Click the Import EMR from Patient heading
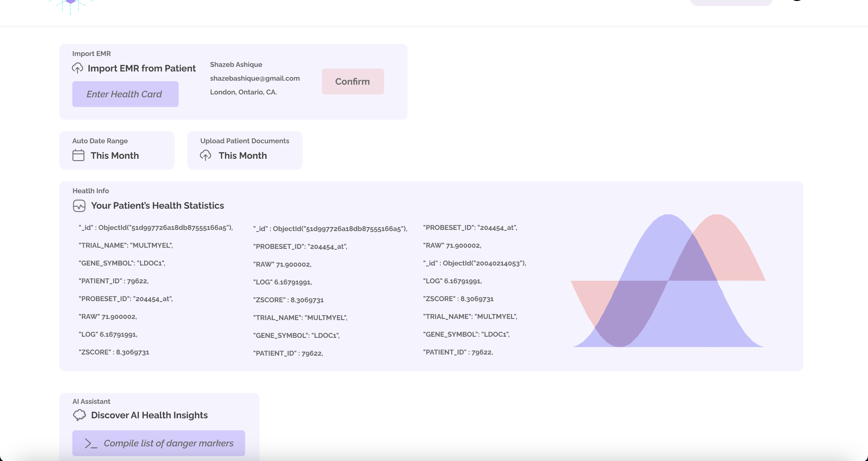The image size is (868, 461). [x=142, y=68]
